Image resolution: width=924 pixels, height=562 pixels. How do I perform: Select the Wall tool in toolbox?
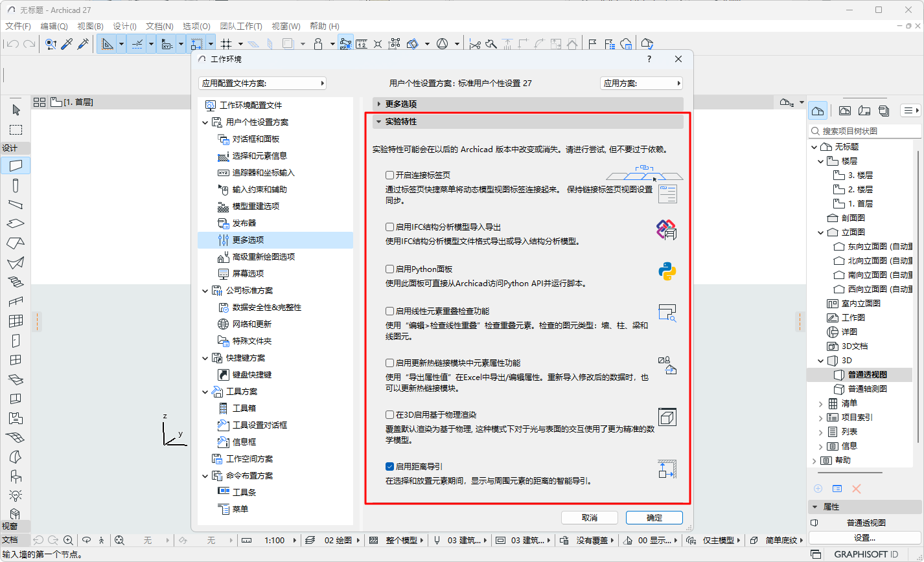(x=16, y=166)
